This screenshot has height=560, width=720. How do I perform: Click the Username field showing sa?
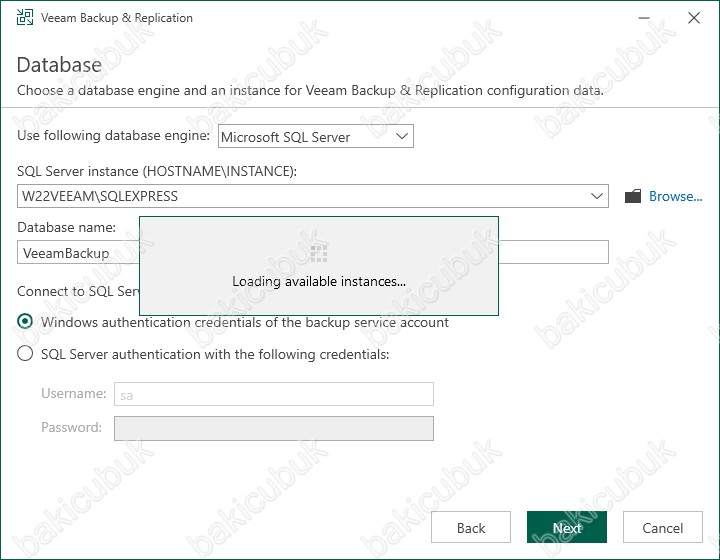tap(274, 394)
